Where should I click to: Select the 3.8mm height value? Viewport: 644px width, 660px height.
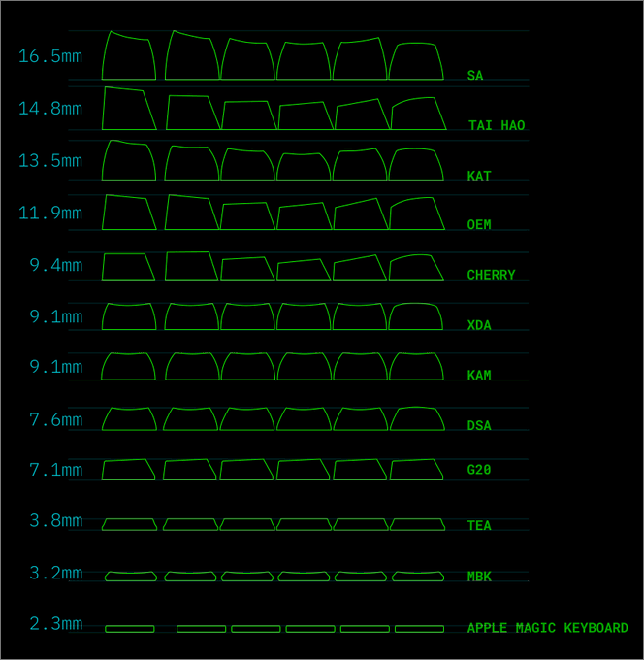56,520
